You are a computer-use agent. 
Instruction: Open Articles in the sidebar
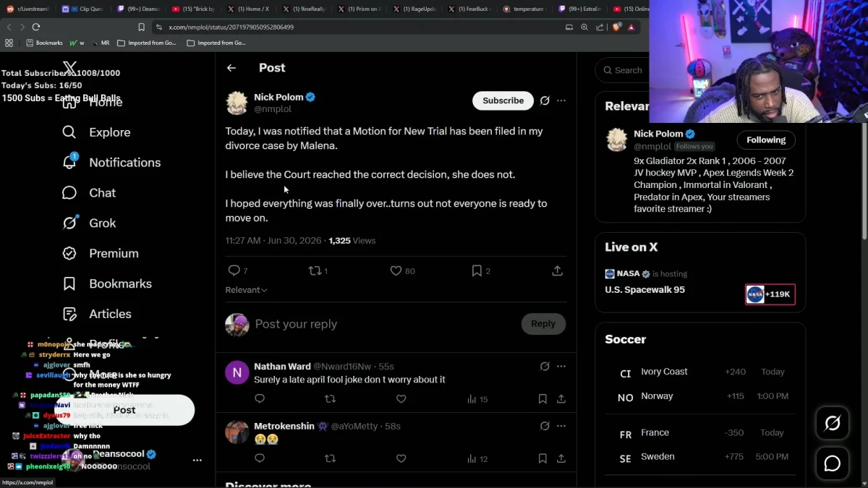[x=97, y=314]
